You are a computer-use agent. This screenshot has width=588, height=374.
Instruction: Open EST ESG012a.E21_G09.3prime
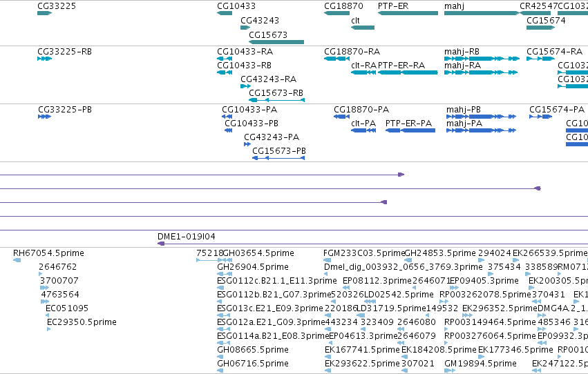(x=271, y=322)
